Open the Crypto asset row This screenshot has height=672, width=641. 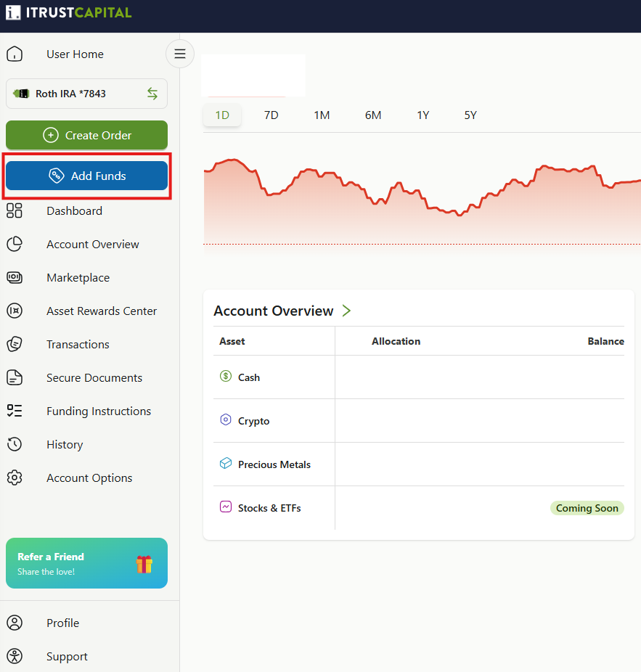click(x=418, y=420)
